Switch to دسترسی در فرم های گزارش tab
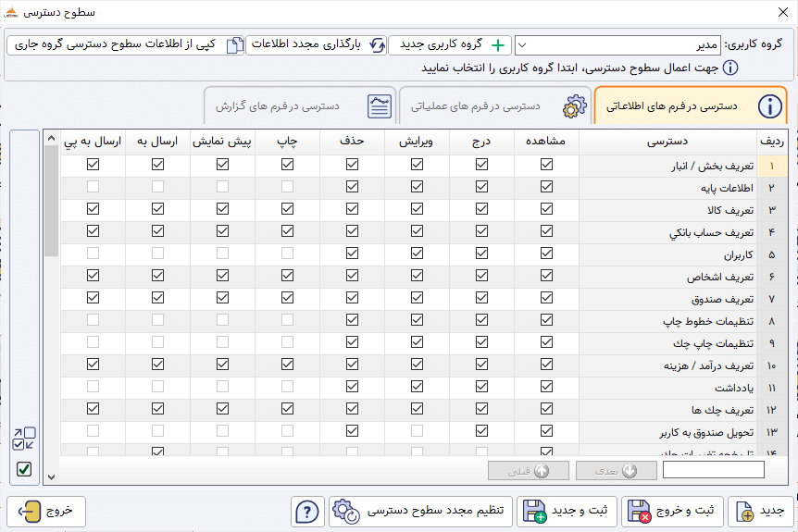Viewport: 798px width, 532px height. coord(300,106)
